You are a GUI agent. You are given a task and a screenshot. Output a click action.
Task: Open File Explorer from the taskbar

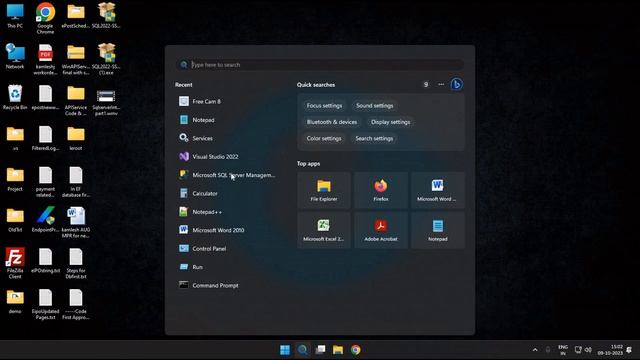[x=338, y=350]
